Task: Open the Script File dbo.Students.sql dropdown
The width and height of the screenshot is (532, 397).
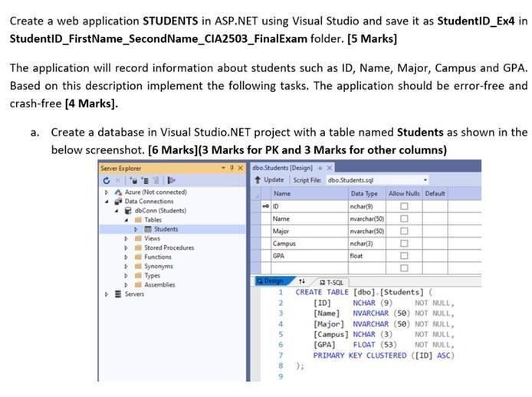Action: point(425,180)
